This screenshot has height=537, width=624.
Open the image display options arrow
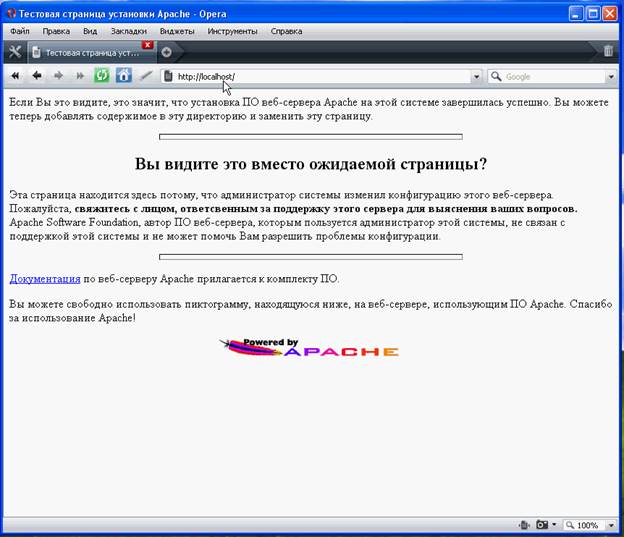554,525
